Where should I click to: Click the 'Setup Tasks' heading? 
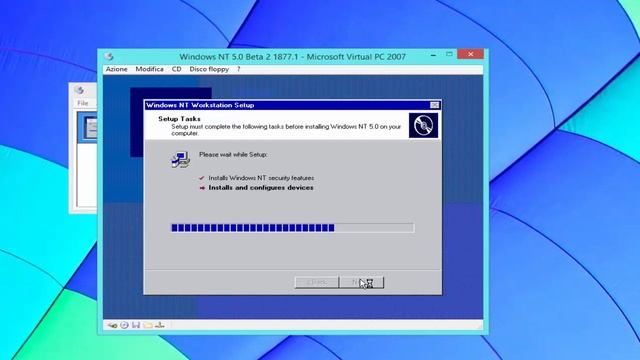point(179,119)
